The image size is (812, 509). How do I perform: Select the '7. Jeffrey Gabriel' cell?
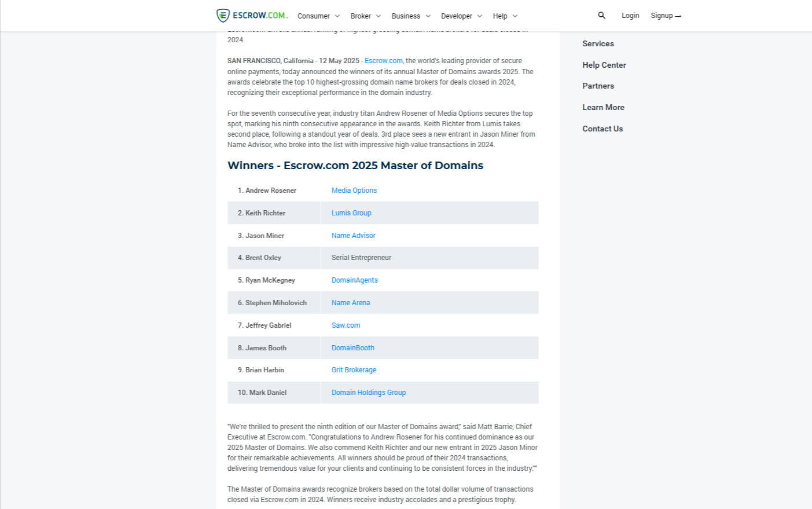[274, 325]
